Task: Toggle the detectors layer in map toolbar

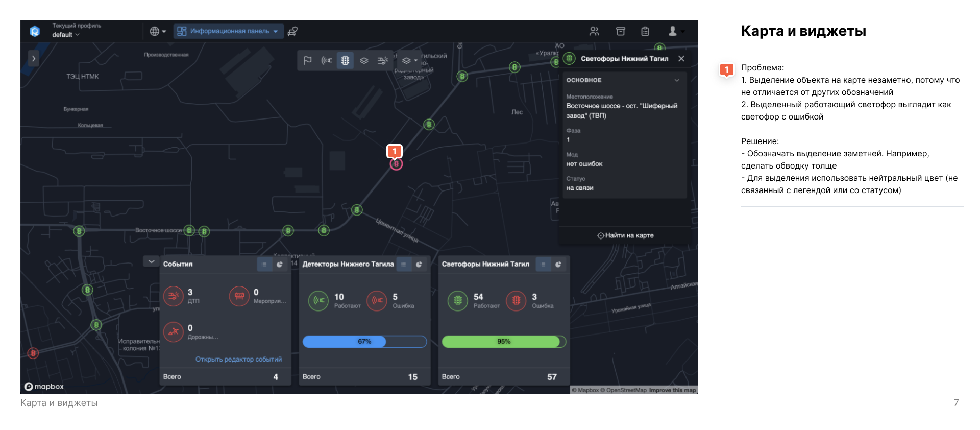Action: pos(327,60)
